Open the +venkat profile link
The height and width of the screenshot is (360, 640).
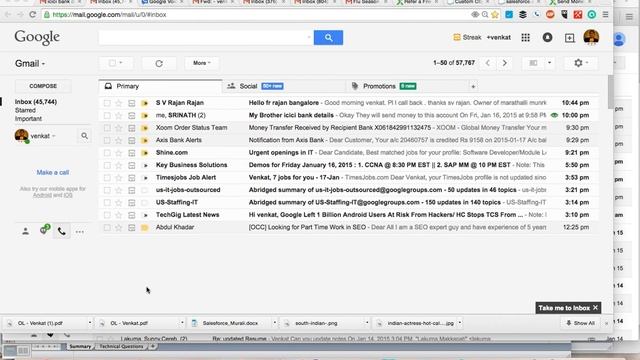tap(498, 38)
